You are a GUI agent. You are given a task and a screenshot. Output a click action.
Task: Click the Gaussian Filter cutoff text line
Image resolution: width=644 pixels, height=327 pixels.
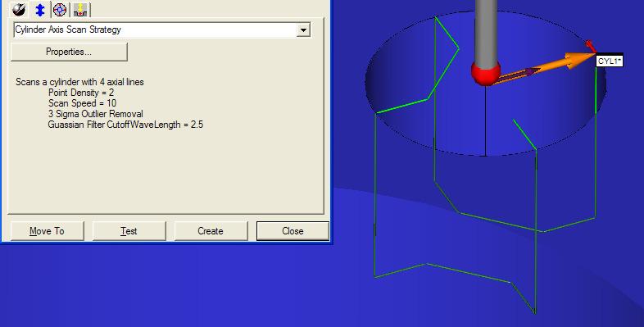coord(125,125)
